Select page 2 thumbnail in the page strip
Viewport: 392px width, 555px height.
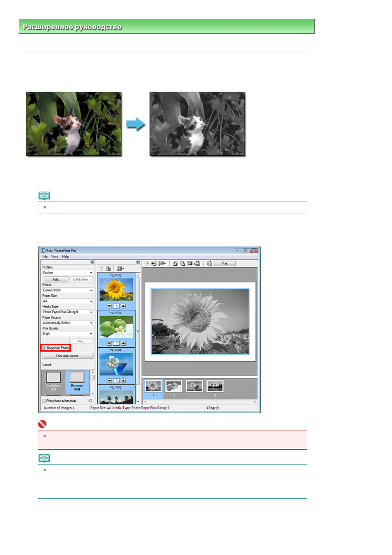click(x=174, y=386)
